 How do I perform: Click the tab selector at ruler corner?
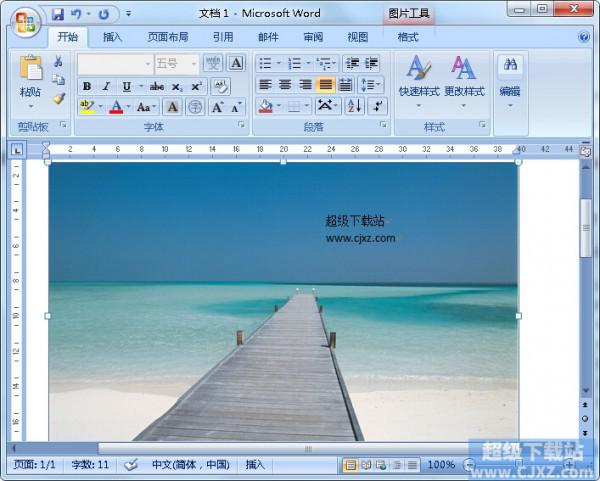(x=17, y=150)
